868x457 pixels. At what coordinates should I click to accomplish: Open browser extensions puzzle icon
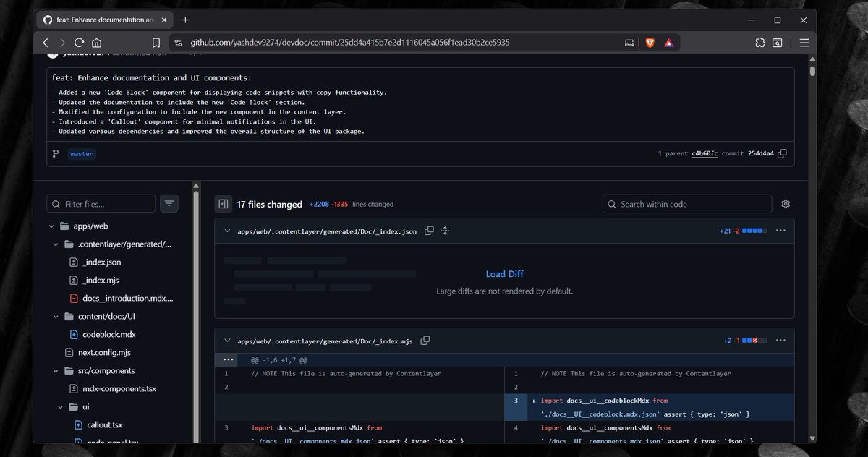[760, 43]
